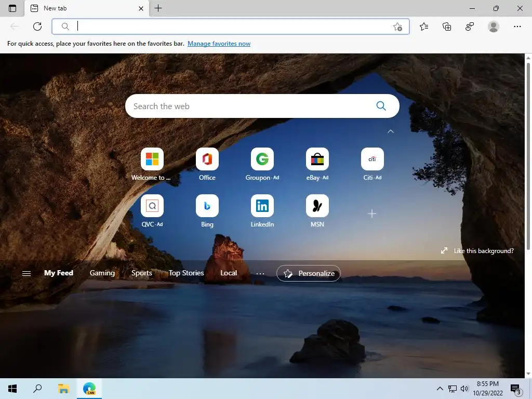Click the back navigation arrow
This screenshot has width=532, height=399.
tap(14, 26)
